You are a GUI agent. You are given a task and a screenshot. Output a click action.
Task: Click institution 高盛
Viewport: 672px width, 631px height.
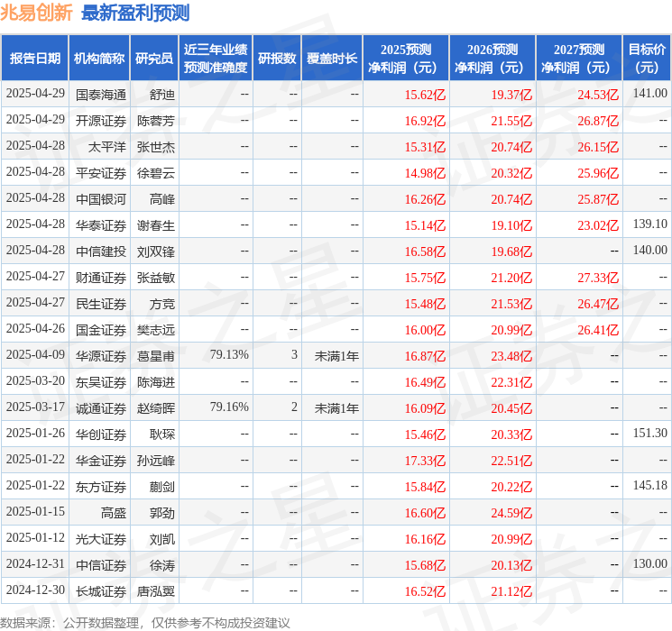pyautogui.click(x=114, y=513)
